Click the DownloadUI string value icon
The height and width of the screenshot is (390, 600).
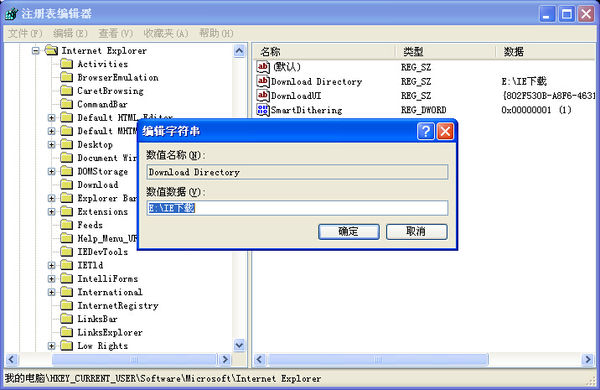point(263,95)
